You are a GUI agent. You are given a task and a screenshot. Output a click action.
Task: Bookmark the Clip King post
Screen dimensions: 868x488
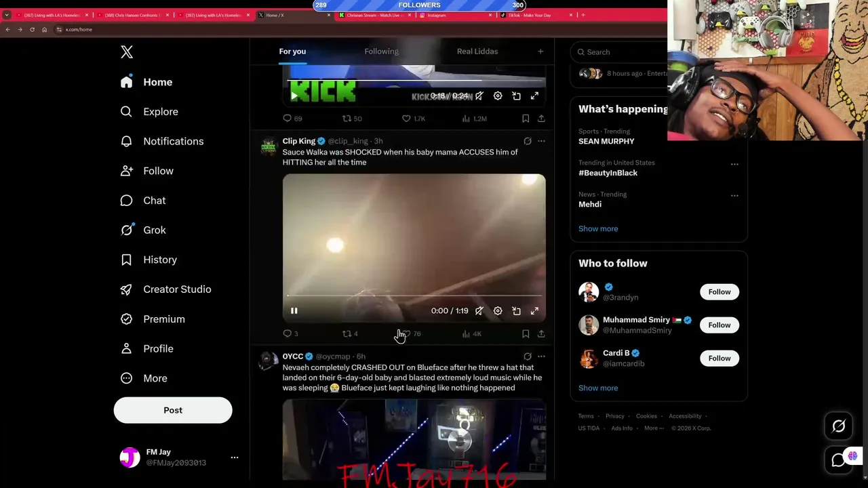[x=526, y=333]
